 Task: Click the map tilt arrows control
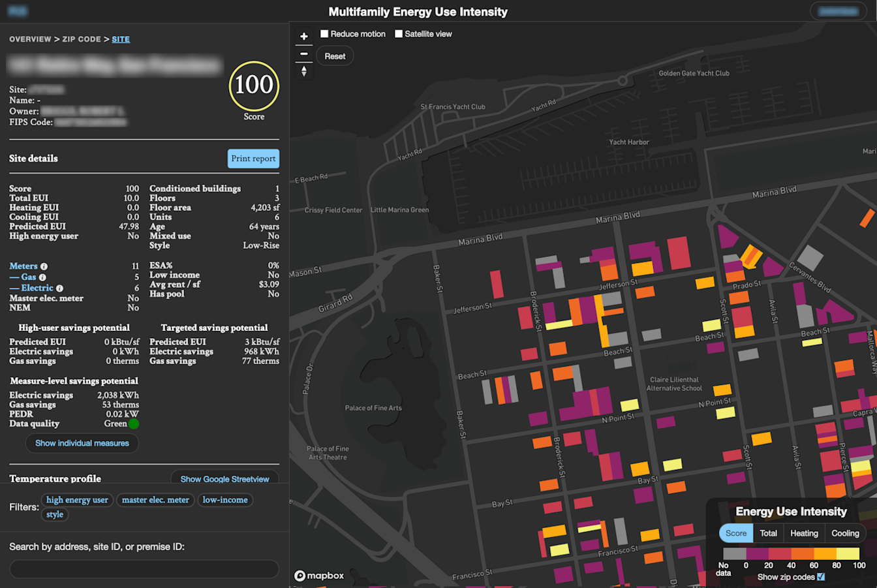pyautogui.click(x=303, y=70)
